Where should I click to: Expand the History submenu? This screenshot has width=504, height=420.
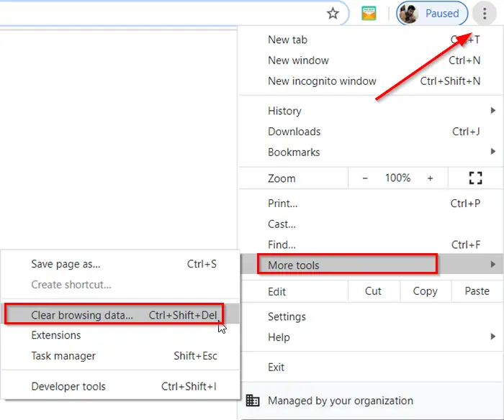pyautogui.click(x=372, y=111)
